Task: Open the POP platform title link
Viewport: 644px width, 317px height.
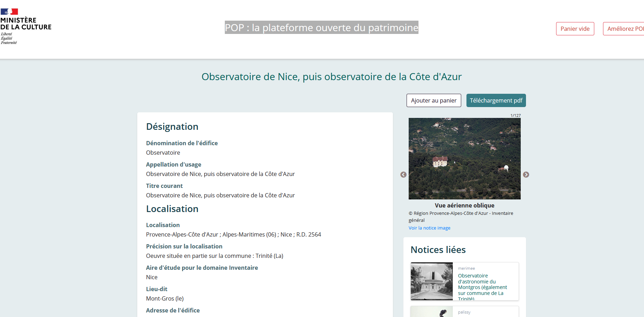Action: pyautogui.click(x=321, y=28)
